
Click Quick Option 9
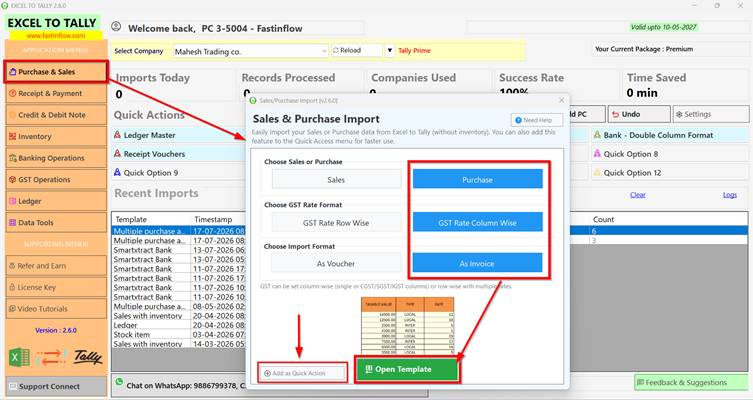[x=179, y=173]
